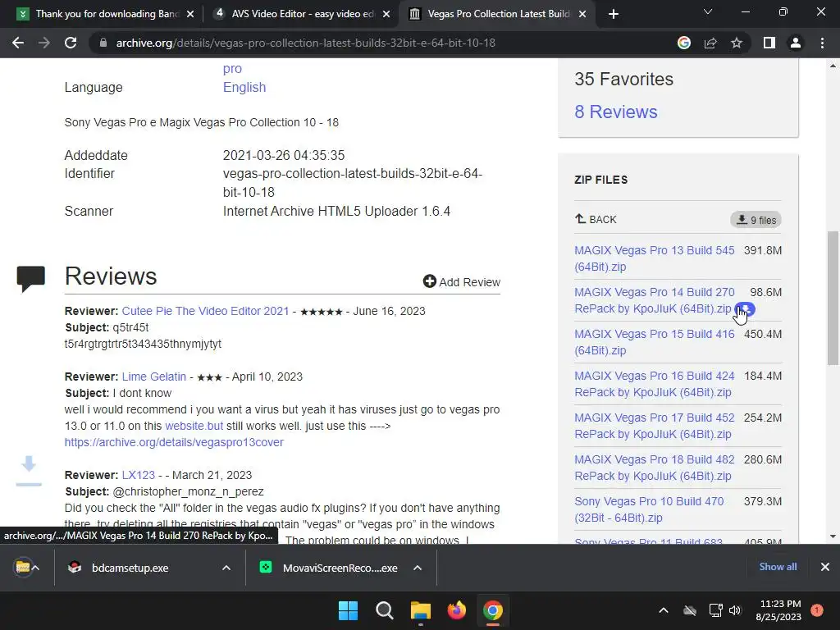Go back with the browser back arrow

tap(18, 43)
